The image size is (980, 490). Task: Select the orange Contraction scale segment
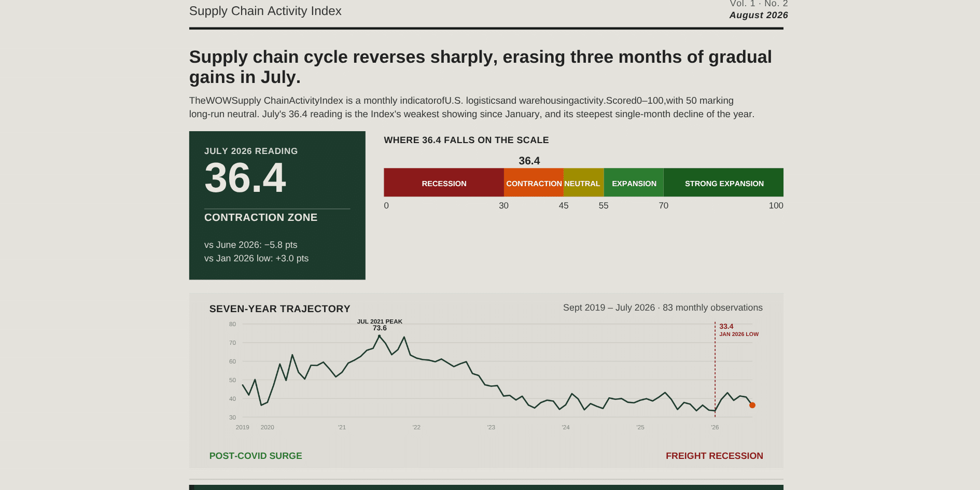coord(534,183)
